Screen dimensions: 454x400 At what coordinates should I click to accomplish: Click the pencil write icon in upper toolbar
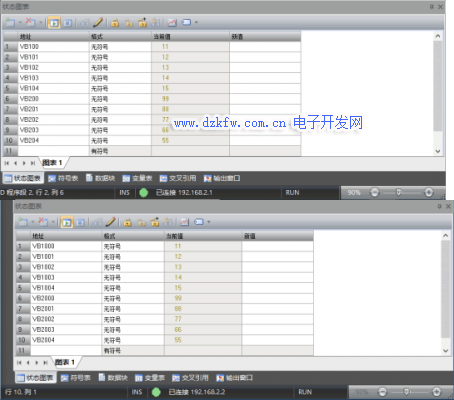click(98, 23)
